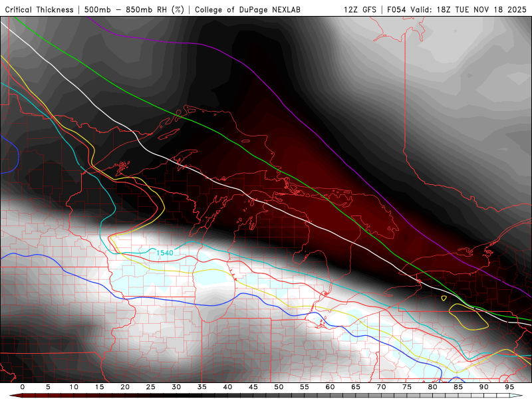Click the "0" colorbar label
The image size is (532, 399).
[23, 387]
